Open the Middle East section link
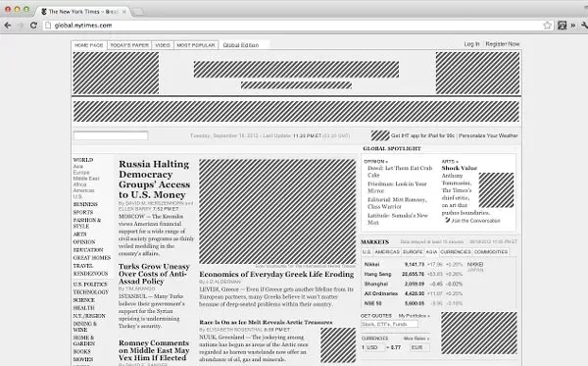 click(x=86, y=179)
